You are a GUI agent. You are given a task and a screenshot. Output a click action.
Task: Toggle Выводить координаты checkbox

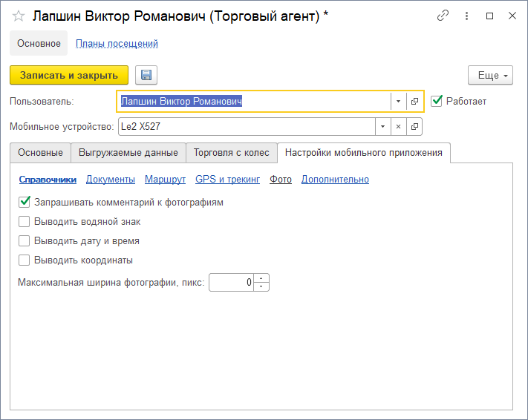tap(25, 260)
